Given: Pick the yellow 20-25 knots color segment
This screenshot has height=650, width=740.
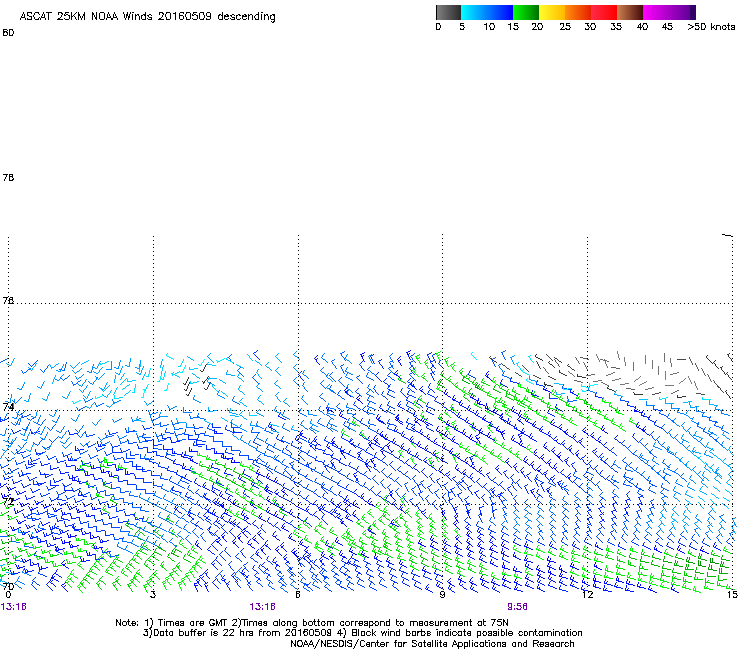Looking at the screenshot, I should coord(552,12).
